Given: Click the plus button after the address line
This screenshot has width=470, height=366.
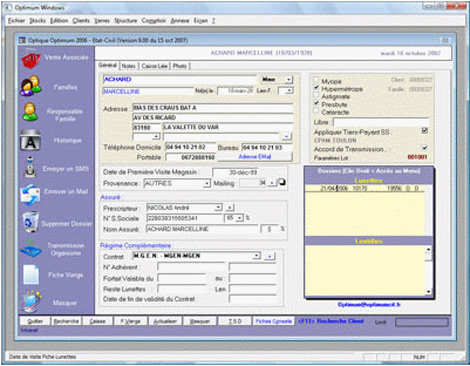Looking at the screenshot, I should [x=286, y=137].
